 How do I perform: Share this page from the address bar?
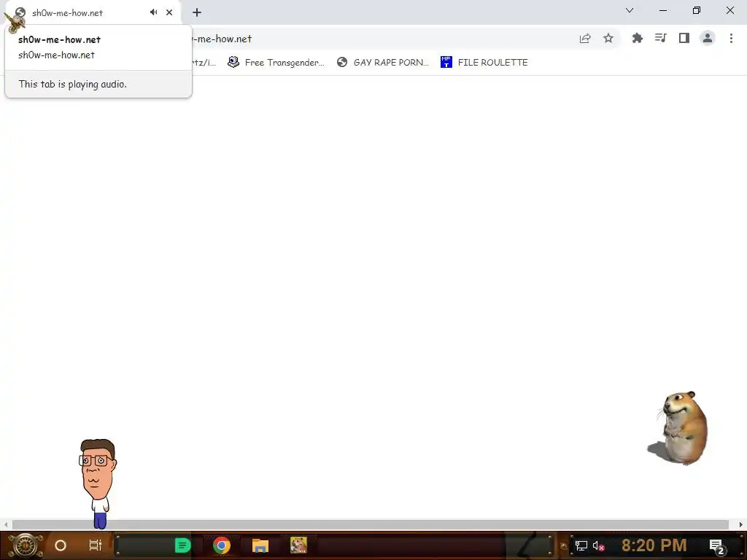585,39
